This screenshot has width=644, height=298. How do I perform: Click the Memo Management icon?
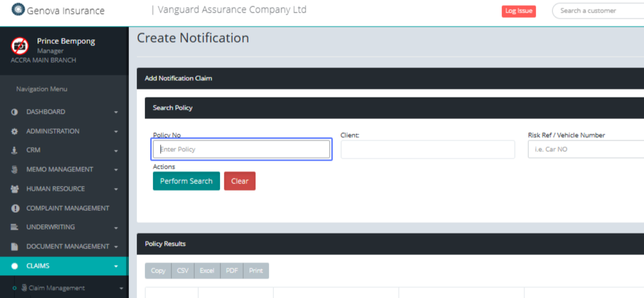pos(14,169)
